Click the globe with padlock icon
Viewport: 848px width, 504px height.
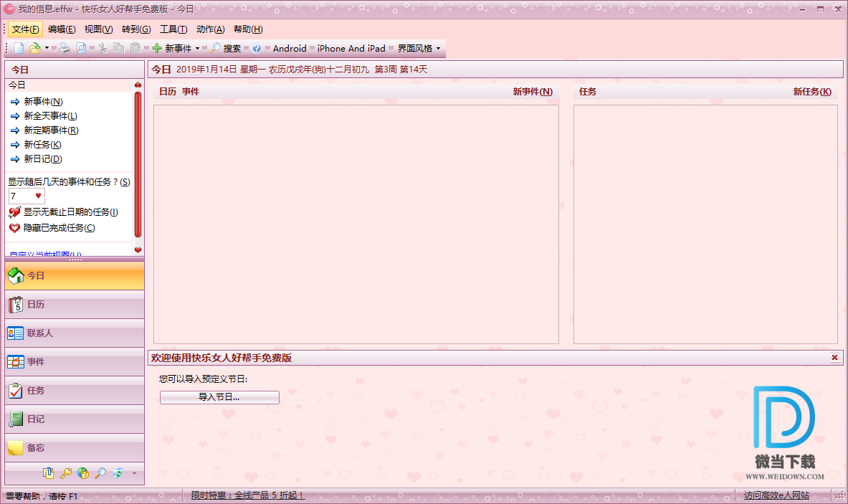click(x=83, y=473)
